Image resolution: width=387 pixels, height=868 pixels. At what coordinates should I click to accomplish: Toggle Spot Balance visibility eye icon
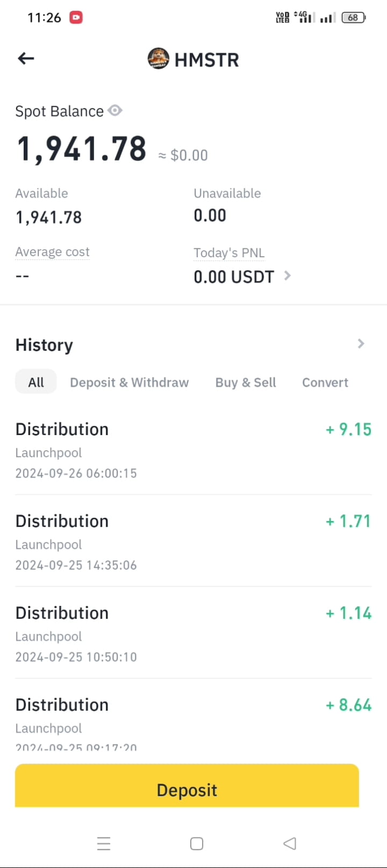(115, 111)
